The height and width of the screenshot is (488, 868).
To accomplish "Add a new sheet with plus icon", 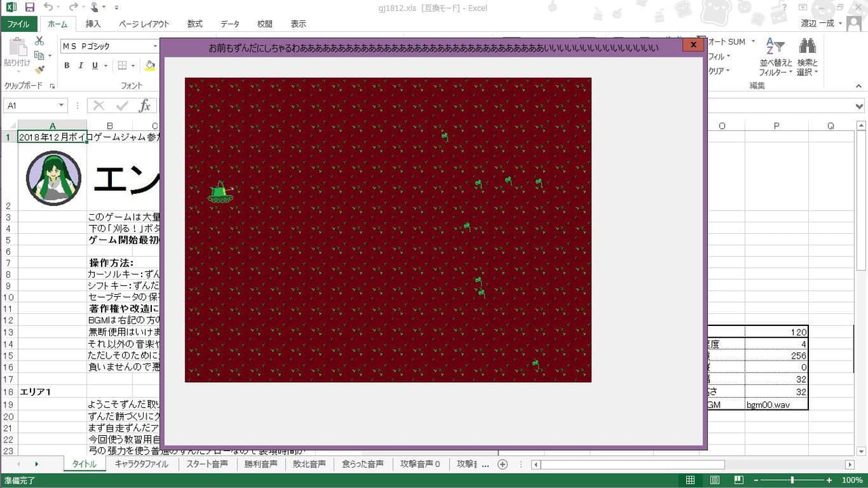I will tap(502, 464).
